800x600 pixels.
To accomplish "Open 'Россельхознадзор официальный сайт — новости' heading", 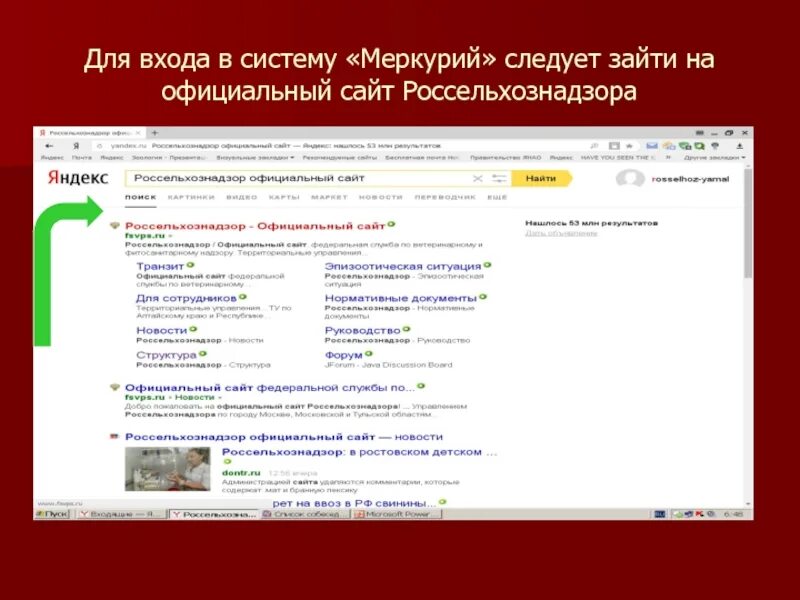I will coord(284,437).
